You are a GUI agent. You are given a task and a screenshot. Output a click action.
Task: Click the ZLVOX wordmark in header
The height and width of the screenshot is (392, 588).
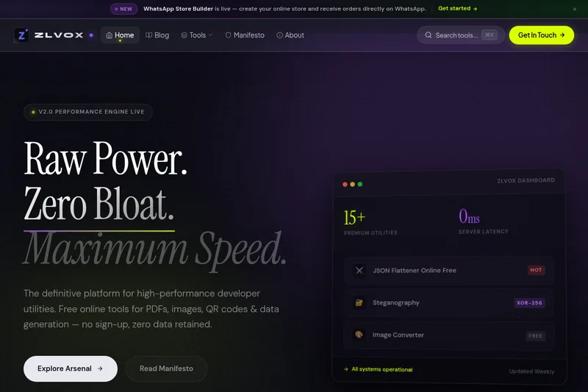tap(59, 35)
